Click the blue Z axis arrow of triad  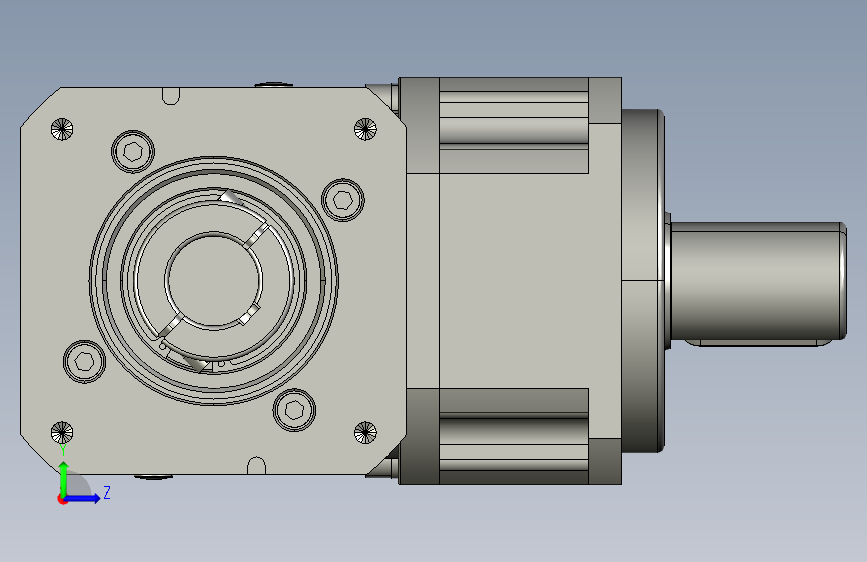83,498
